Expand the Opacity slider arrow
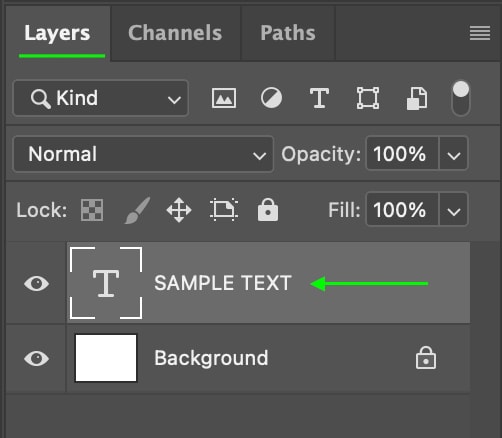 (454, 154)
